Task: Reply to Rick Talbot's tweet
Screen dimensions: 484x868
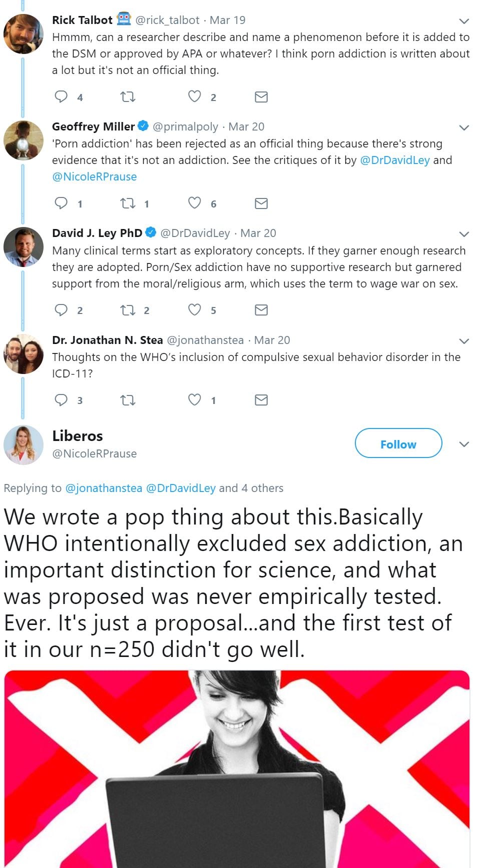Action: tap(61, 96)
